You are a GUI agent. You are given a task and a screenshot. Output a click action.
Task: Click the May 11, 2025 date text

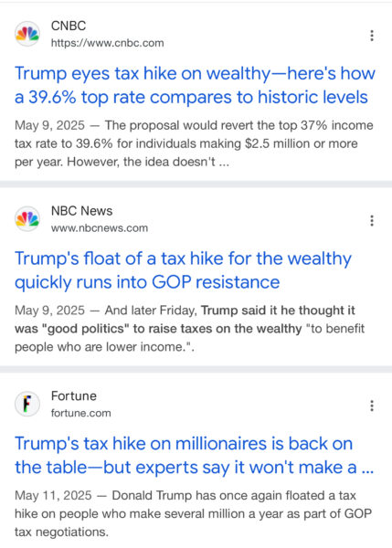pyautogui.click(x=53, y=496)
